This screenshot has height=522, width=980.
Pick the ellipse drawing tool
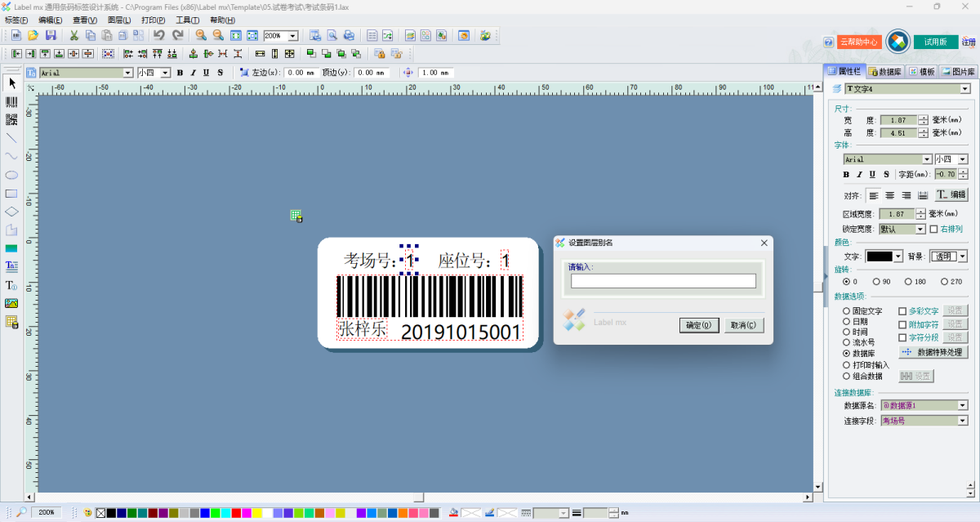[11, 175]
